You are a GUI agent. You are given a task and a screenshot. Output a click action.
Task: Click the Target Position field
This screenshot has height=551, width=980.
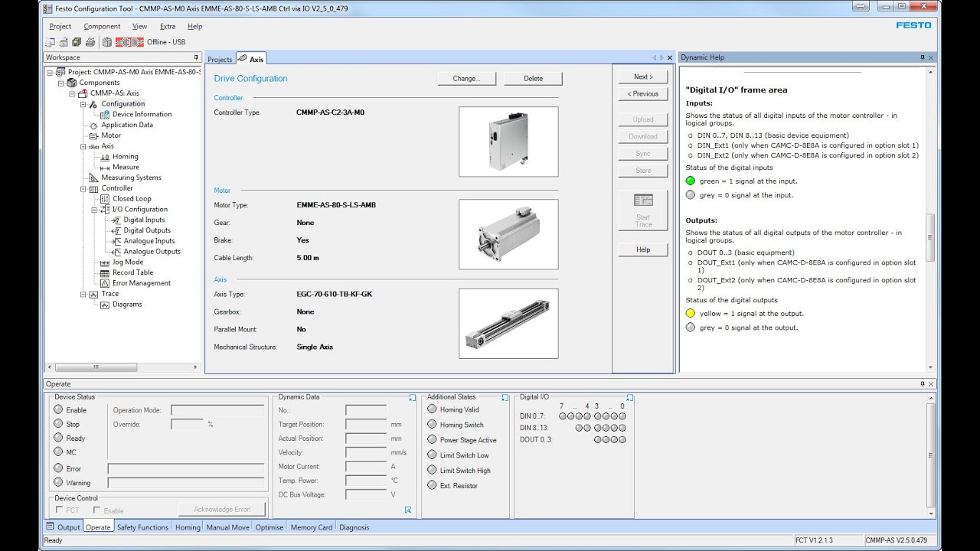pyautogui.click(x=366, y=425)
